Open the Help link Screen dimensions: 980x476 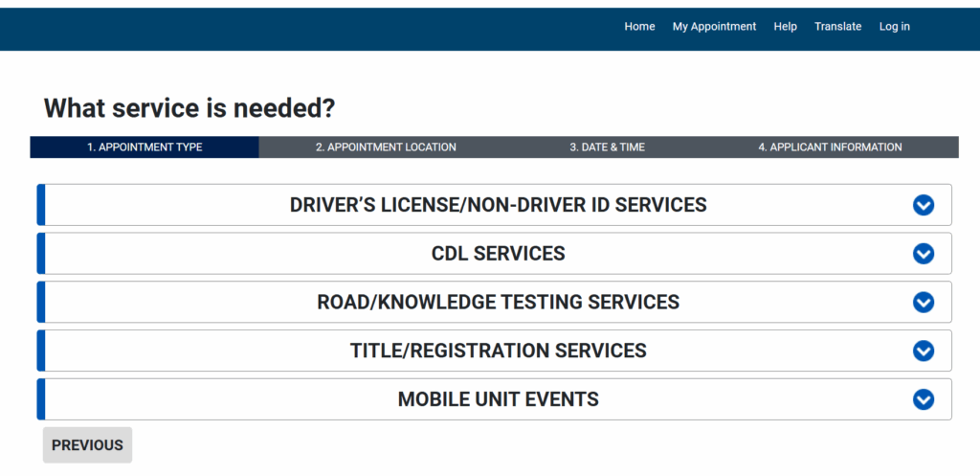pos(785,27)
